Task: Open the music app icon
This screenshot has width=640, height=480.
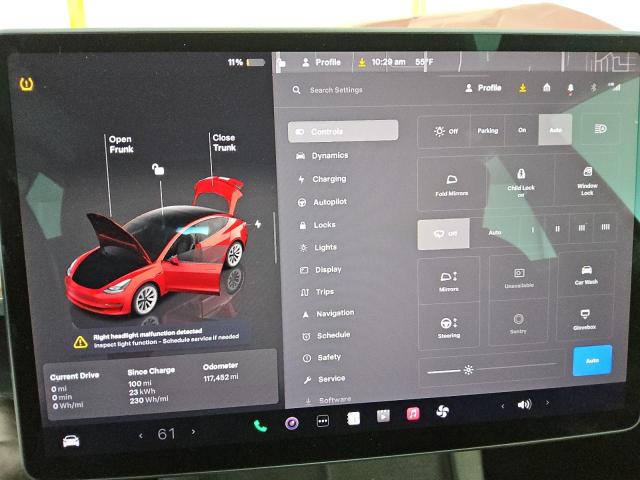Action: [x=413, y=414]
